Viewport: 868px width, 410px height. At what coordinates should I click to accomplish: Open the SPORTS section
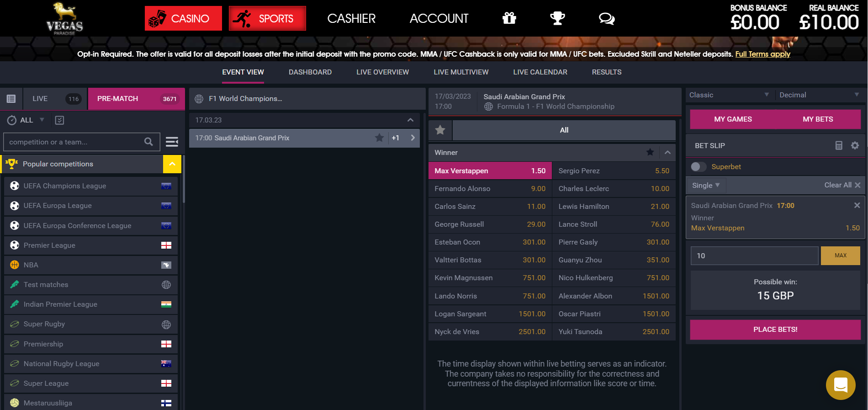tap(267, 18)
